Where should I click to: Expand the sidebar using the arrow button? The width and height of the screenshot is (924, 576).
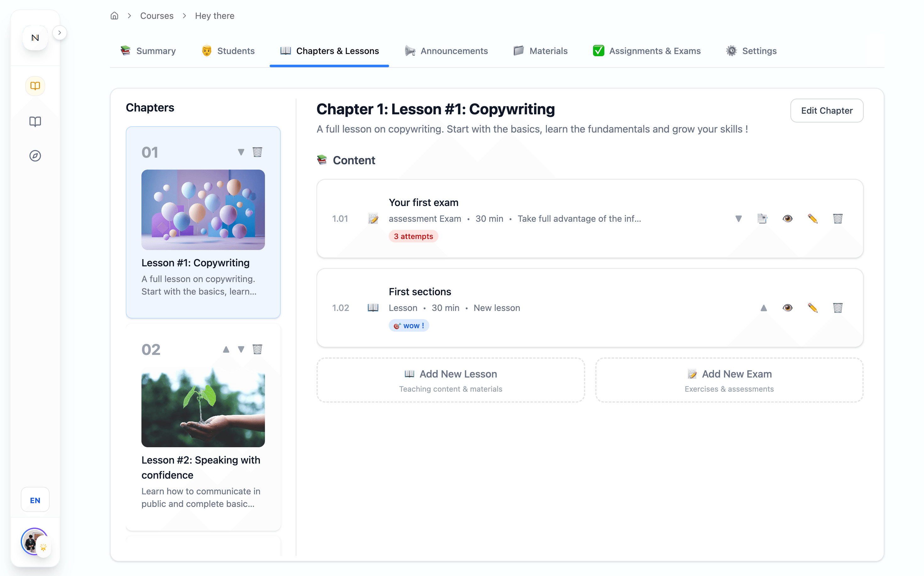[60, 33]
